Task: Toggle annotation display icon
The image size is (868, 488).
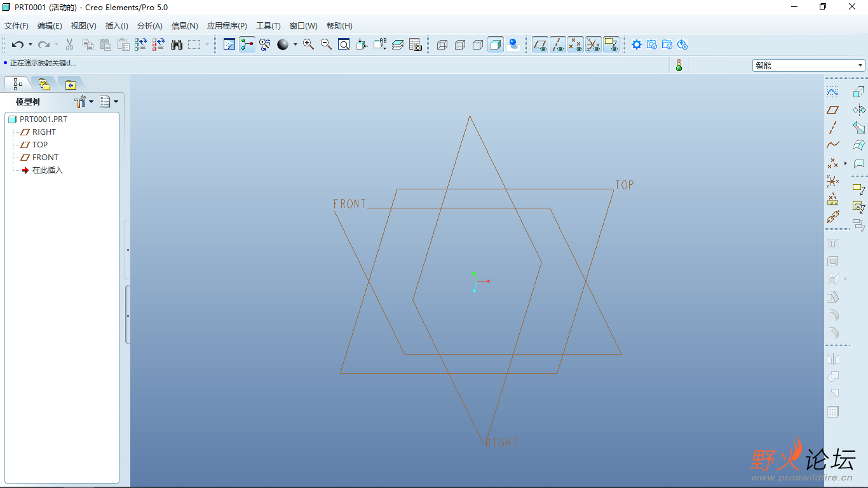Action: 611,44
